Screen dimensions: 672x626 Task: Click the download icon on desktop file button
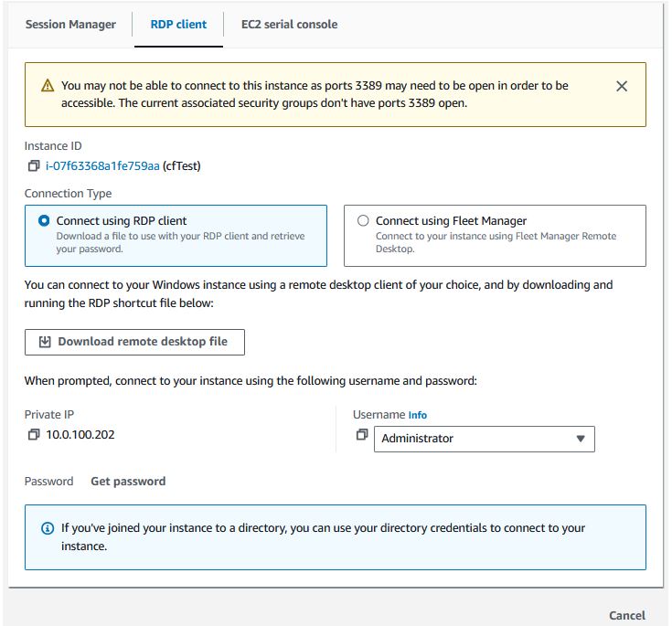[x=45, y=342]
